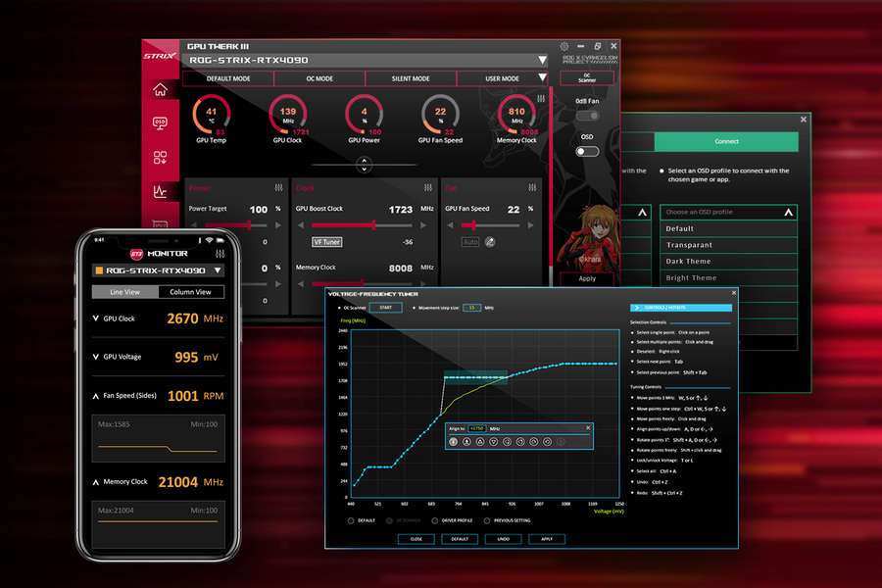
Task: Select DEFAULT radio in VF Tuner
Action: pos(351,520)
